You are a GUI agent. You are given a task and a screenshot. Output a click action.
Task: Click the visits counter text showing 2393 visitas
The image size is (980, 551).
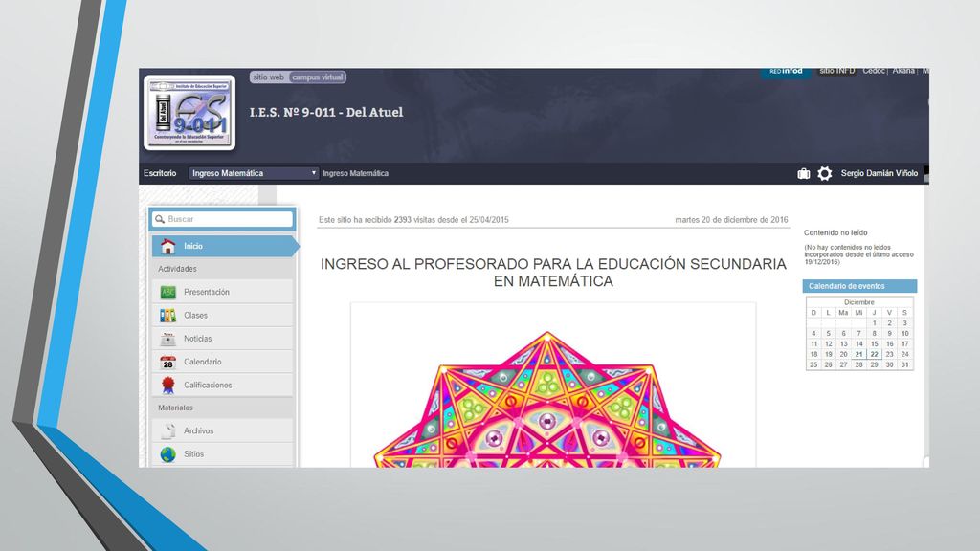tap(413, 220)
